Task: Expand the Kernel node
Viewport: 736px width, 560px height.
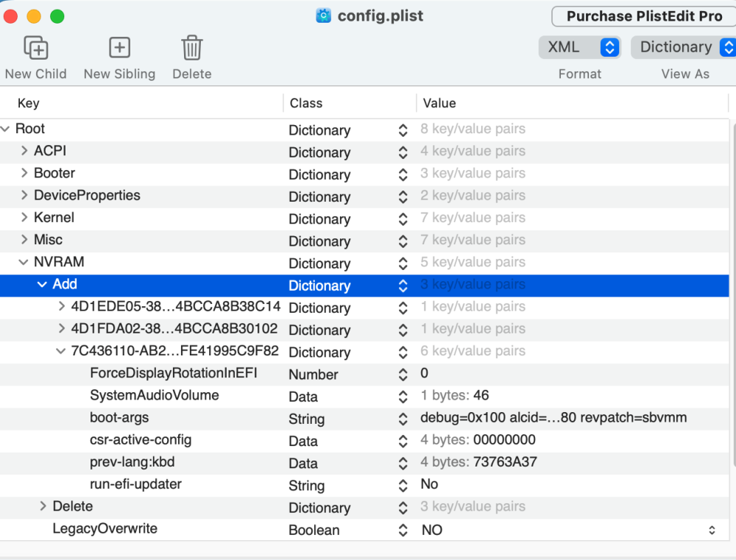Action: tap(24, 217)
